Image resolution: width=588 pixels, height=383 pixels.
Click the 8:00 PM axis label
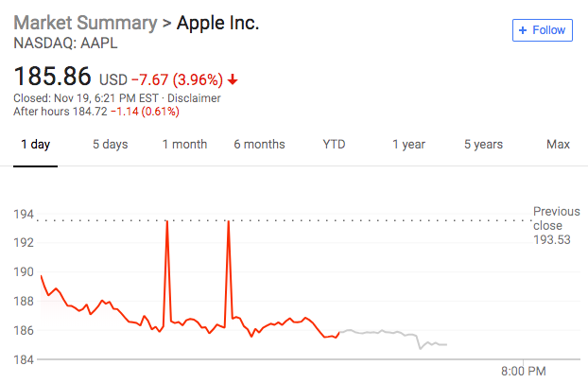point(523,371)
